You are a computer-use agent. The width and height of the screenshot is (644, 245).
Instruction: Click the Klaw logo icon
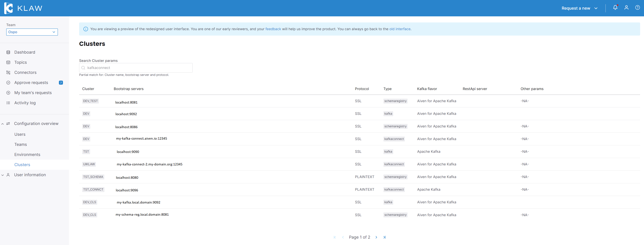tap(8, 8)
